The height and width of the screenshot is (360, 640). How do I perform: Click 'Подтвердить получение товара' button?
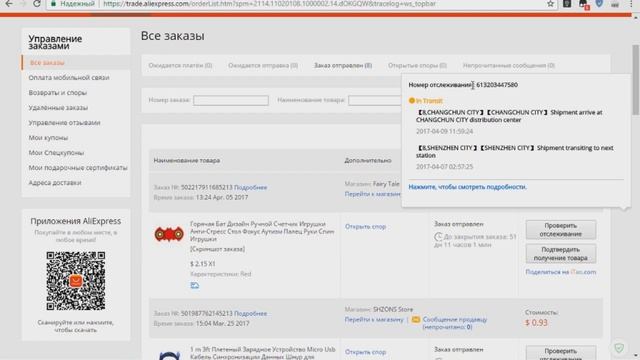561,253
